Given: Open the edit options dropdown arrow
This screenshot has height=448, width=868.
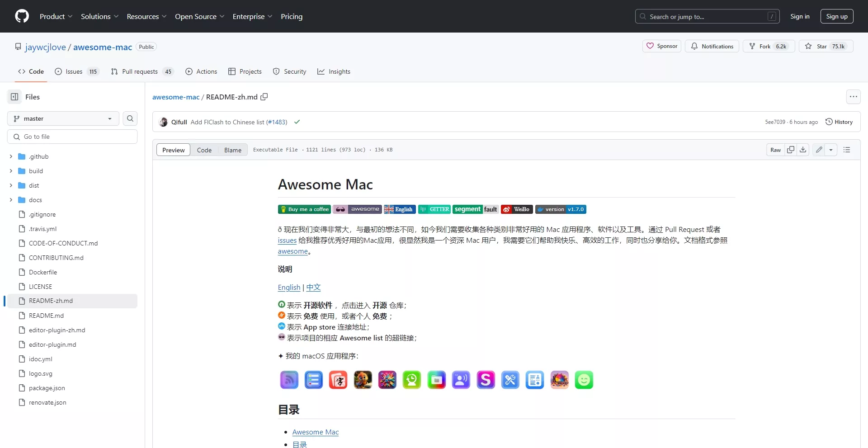Looking at the screenshot, I should 831,150.
